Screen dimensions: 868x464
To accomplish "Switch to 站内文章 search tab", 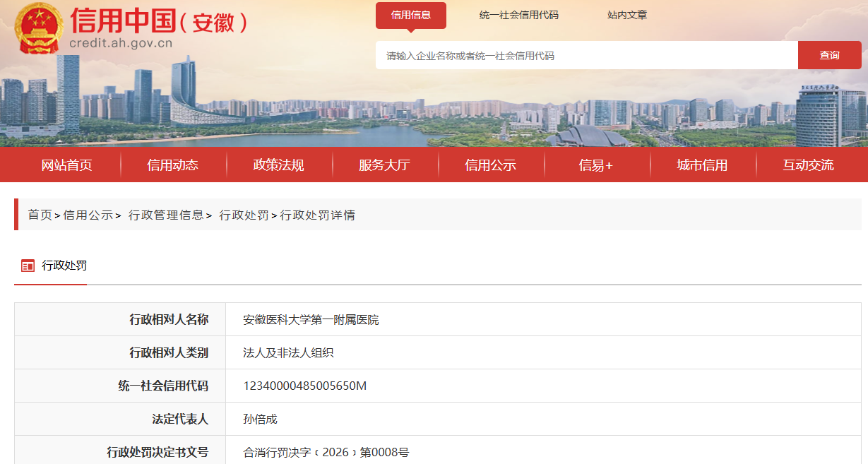I will tap(627, 15).
